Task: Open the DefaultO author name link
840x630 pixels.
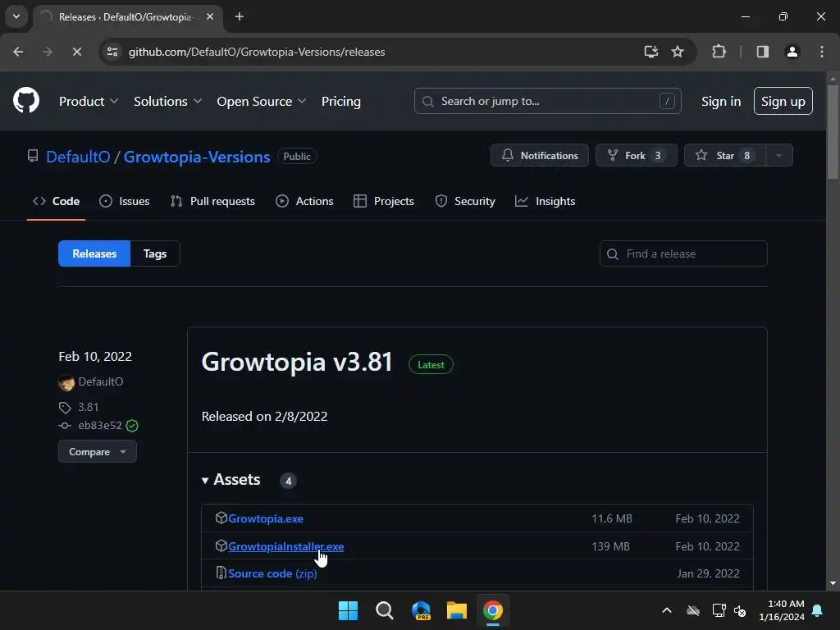Action: pos(101,382)
